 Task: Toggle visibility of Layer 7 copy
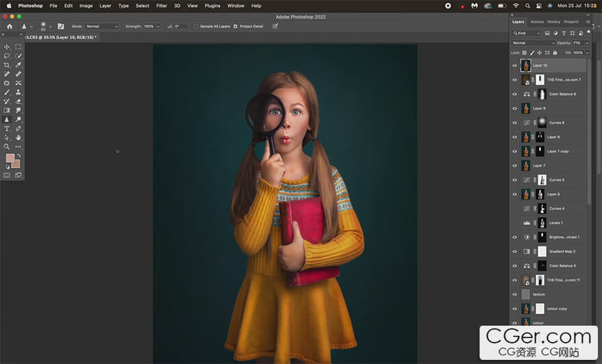(515, 151)
